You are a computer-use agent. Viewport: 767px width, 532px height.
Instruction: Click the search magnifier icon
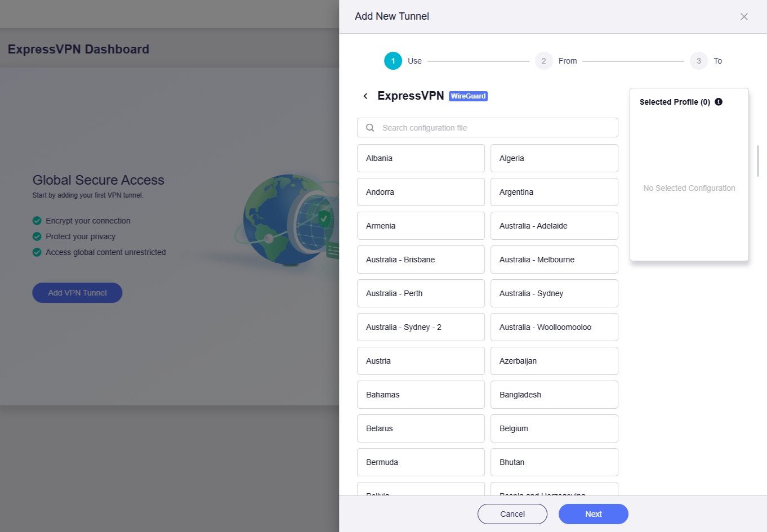pos(370,128)
